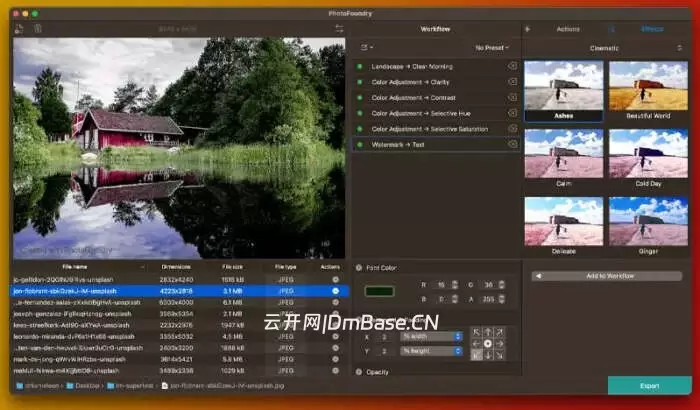Screen dimensions: 700x410
Task: Switch to the Actions tab
Action: [568, 29]
